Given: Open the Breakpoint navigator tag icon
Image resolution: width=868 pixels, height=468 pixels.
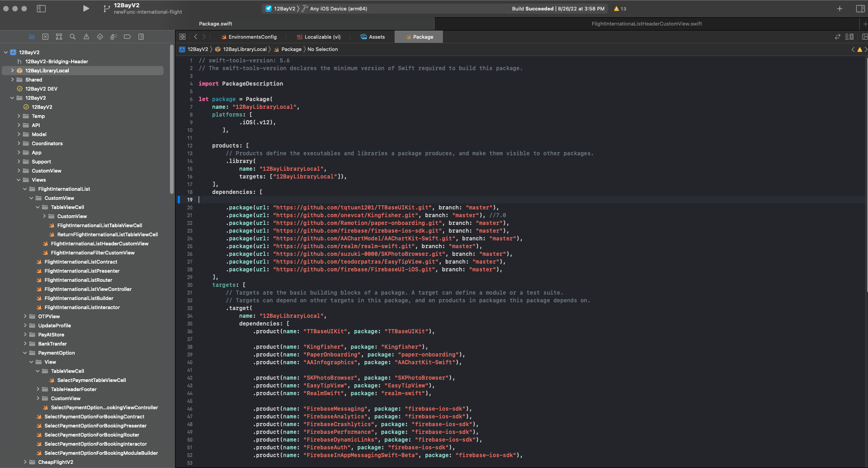Looking at the screenshot, I should pyautogui.click(x=127, y=36).
